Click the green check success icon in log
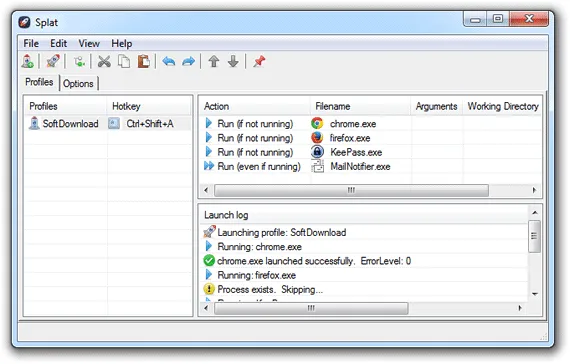This screenshot has width=570, height=364. (x=209, y=261)
